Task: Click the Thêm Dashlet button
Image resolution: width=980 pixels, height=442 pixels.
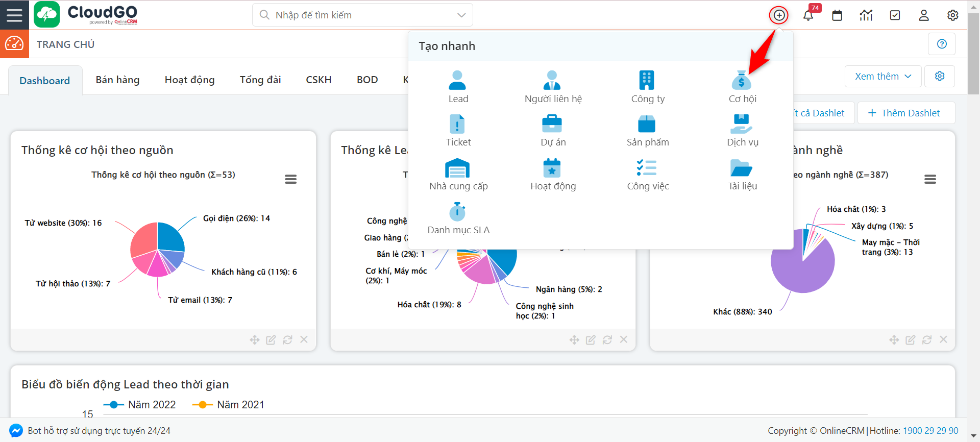Action: 905,113
